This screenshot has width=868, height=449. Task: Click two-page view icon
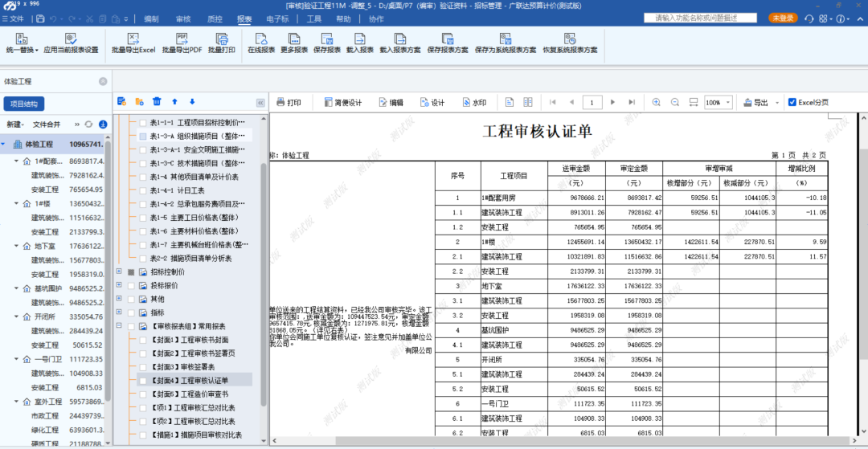(x=528, y=102)
